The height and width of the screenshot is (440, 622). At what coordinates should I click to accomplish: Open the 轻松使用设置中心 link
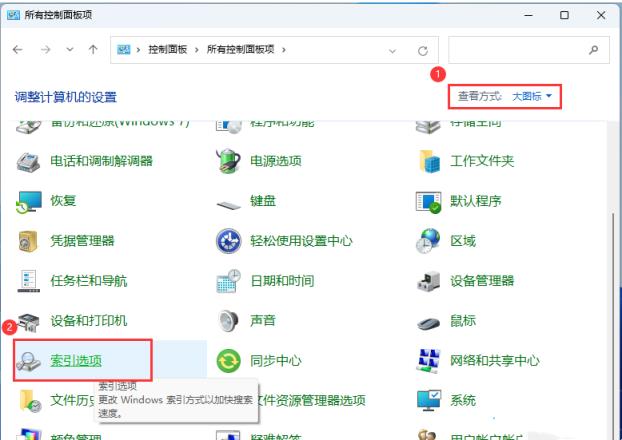pos(301,241)
